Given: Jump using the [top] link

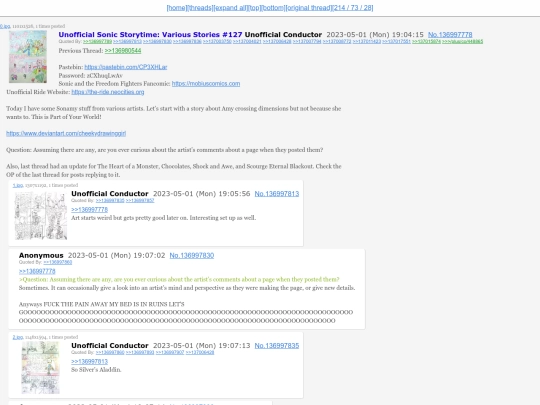Looking at the screenshot, I should point(254,8).
